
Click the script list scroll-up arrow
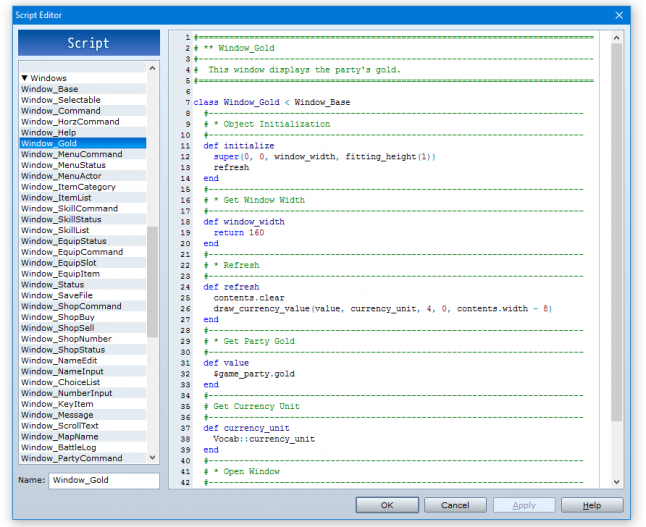(153, 67)
